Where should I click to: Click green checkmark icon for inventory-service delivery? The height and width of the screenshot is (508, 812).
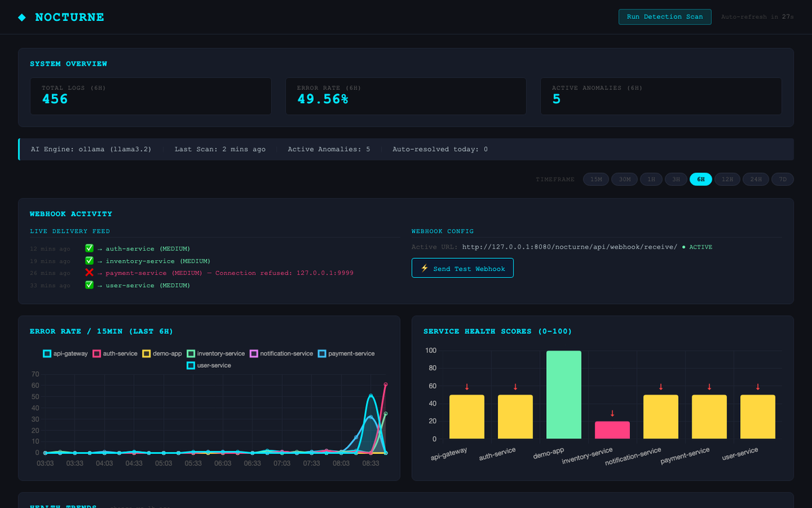(x=89, y=261)
